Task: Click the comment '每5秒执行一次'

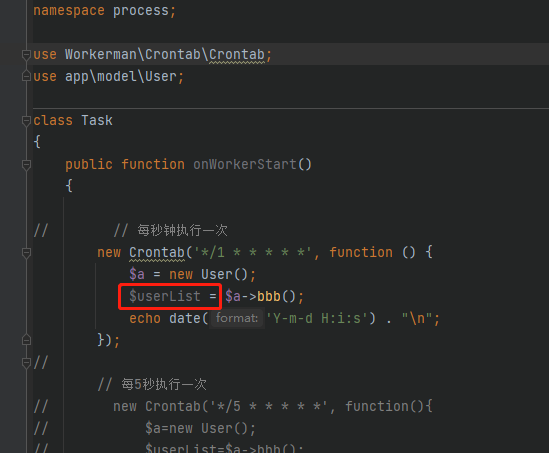Action: click(164, 385)
